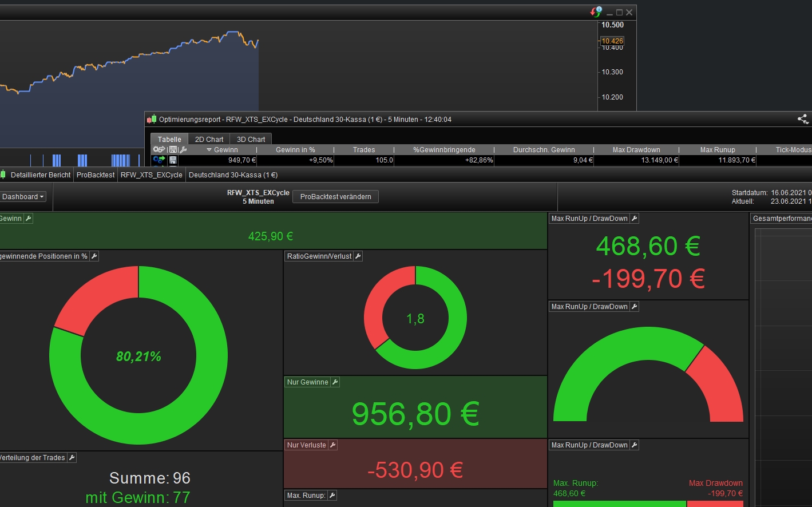The image size is (812, 507).
Task: Click the mit Gewinn: 77 text
Action: point(138,498)
